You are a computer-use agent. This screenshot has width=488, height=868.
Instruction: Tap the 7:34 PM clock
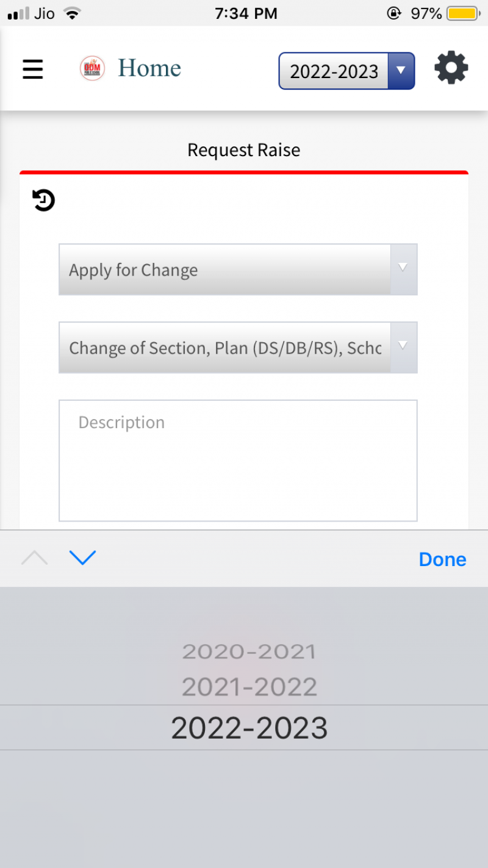tap(246, 13)
